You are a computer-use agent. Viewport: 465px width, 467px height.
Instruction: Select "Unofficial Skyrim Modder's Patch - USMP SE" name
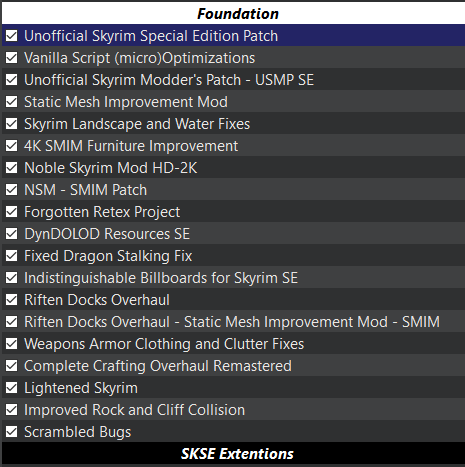pos(169,80)
